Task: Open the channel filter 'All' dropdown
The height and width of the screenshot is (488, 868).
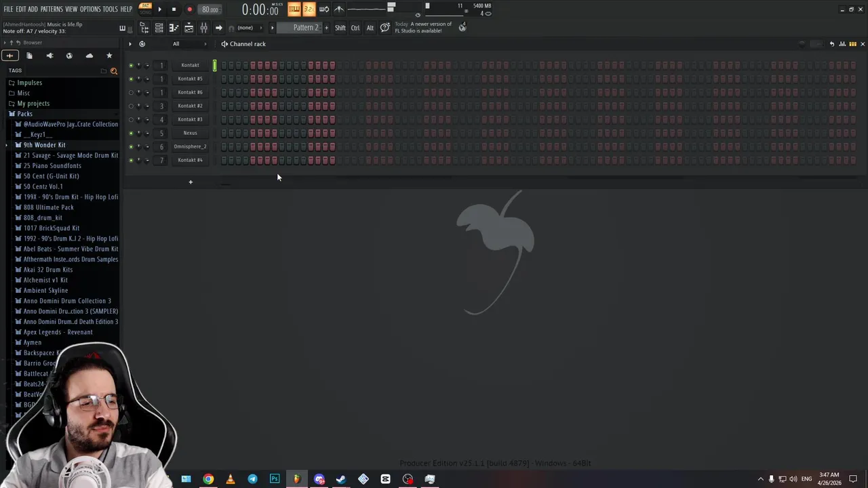Action: (x=190, y=44)
